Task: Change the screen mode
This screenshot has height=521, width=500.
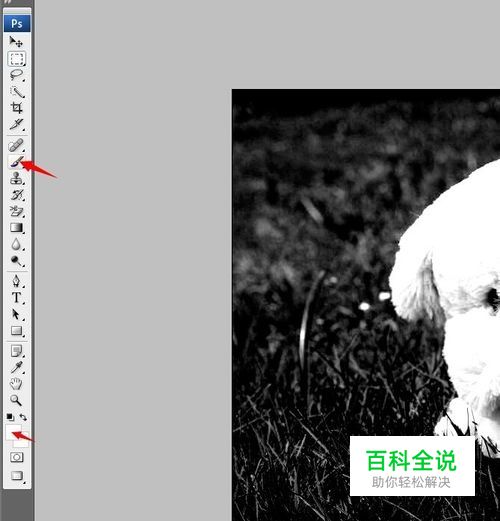Action: coord(16,475)
